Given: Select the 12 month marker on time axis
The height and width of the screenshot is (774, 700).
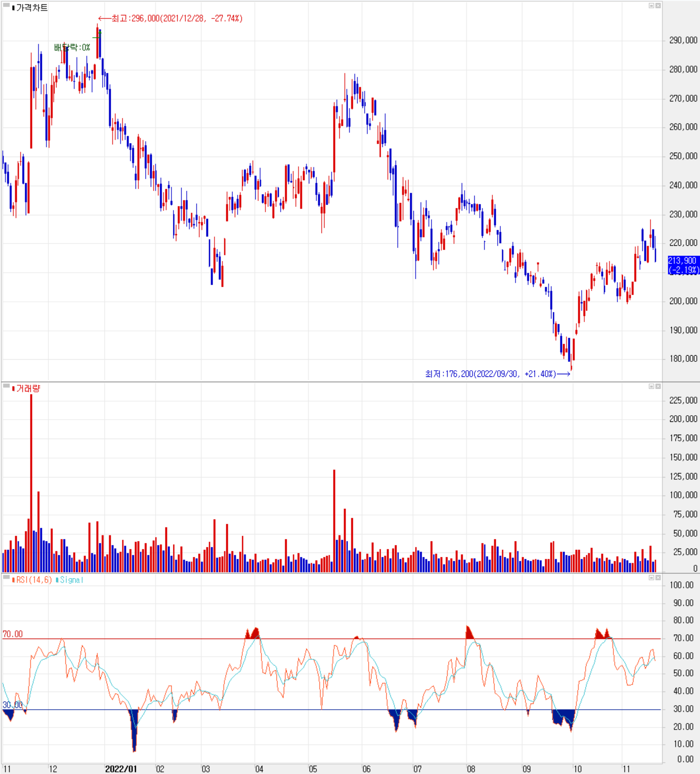Looking at the screenshot, I should (53, 769).
